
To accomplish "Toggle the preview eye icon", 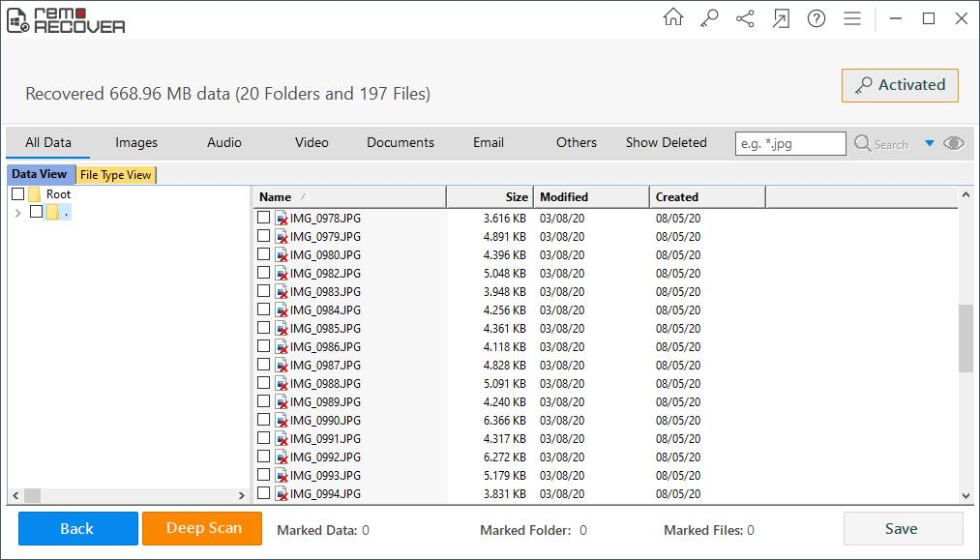I will tap(954, 143).
